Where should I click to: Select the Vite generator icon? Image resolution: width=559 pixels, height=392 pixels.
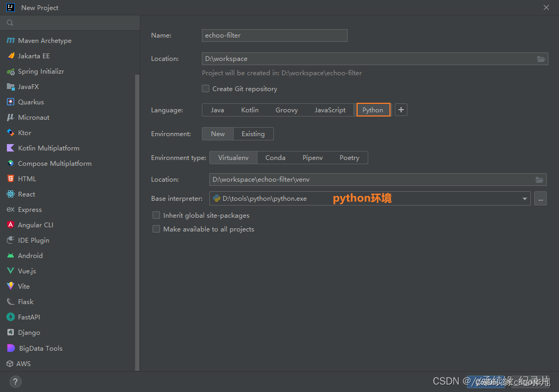(x=11, y=286)
